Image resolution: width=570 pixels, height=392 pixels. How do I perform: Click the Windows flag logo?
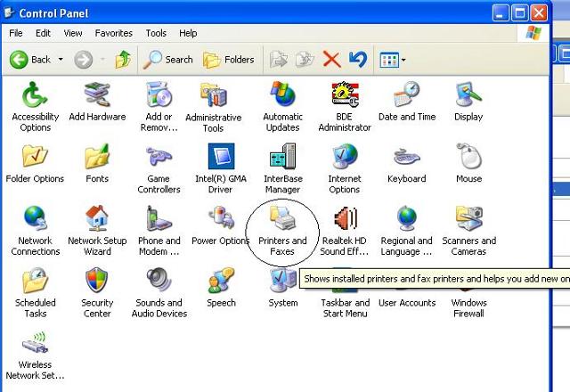(533, 33)
